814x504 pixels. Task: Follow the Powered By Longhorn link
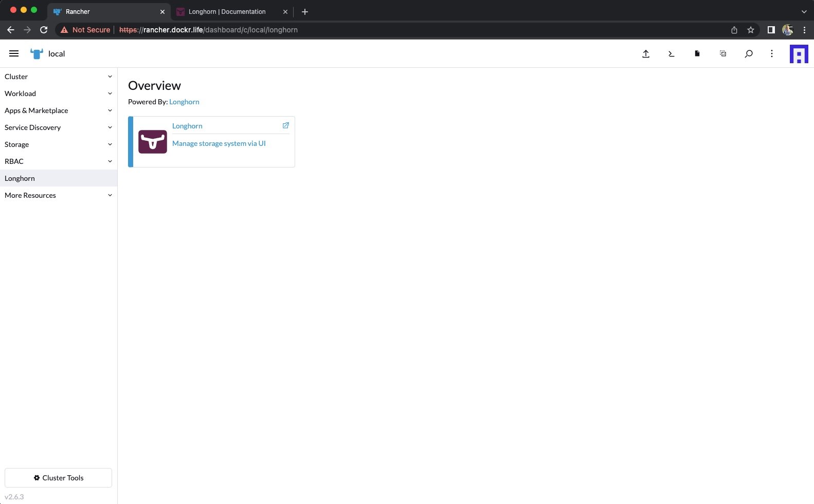[x=184, y=102]
